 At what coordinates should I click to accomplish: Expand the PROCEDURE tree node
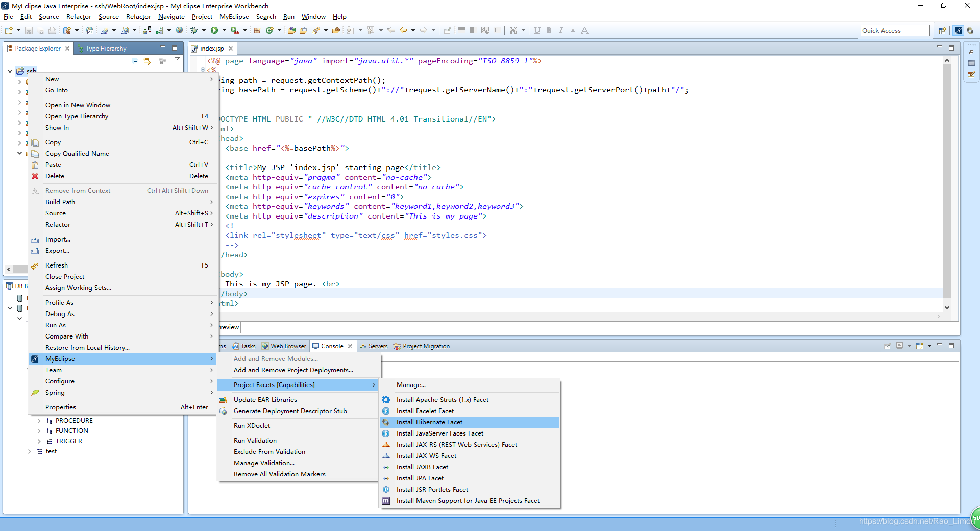39,421
